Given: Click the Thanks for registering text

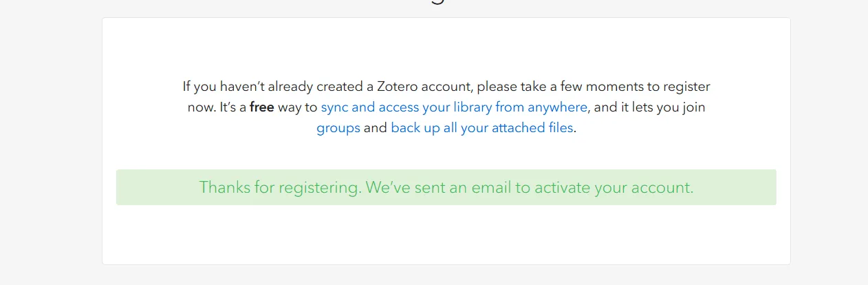Looking at the screenshot, I should pyautogui.click(x=279, y=187).
